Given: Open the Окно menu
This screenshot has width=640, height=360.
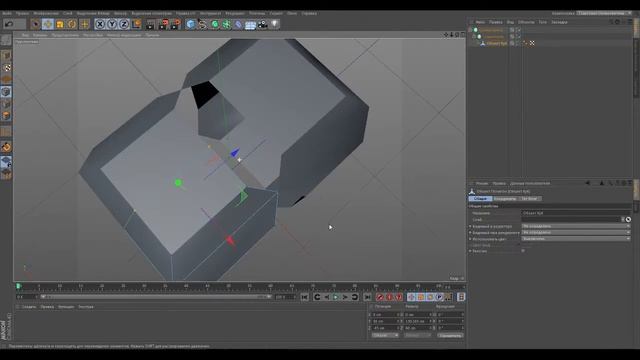Looking at the screenshot, I should click(x=292, y=13).
